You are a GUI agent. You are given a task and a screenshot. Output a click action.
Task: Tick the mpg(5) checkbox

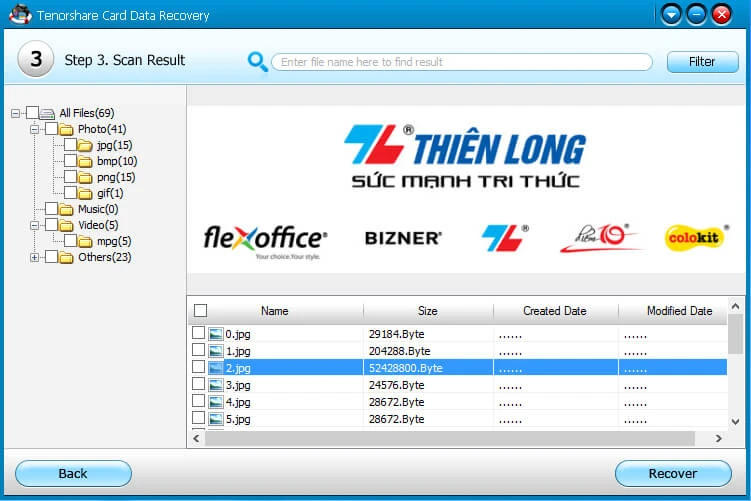(70, 240)
